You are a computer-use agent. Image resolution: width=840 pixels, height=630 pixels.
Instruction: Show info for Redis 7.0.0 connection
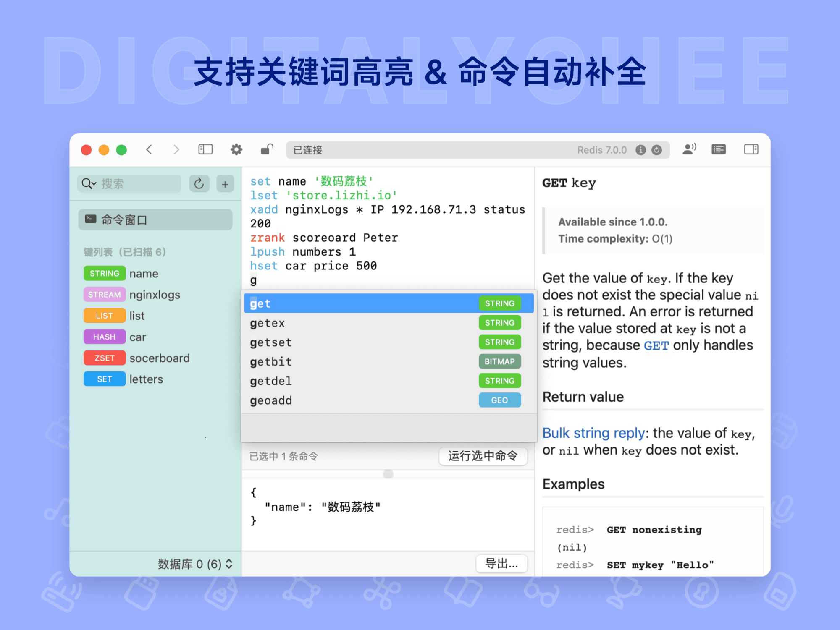tap(640, 150)
